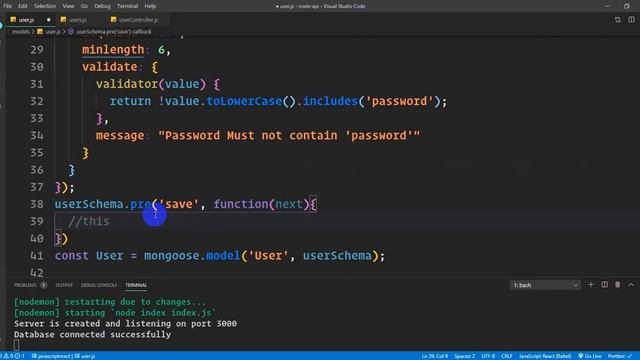The image size is (640, 360).
Task: Change indentation via 'Spaces: 2'
Action: point(464,356)
